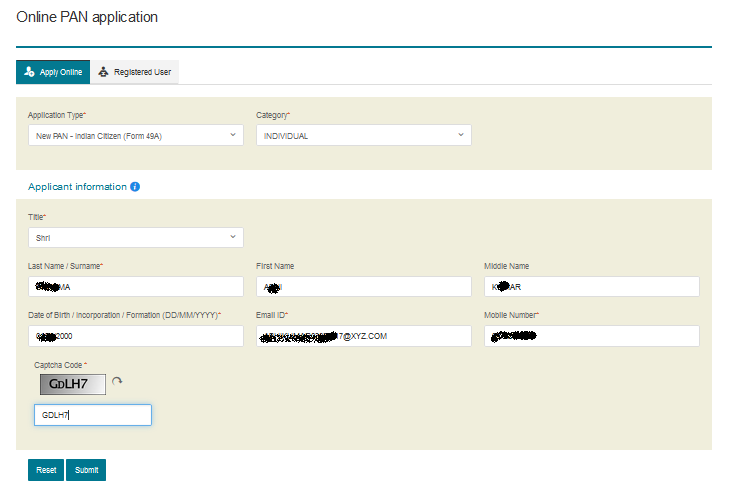The height and width of the screenshot is (499, 734).
Task: Click the Applicant information info icon
Action: click(x=135, y=187)
